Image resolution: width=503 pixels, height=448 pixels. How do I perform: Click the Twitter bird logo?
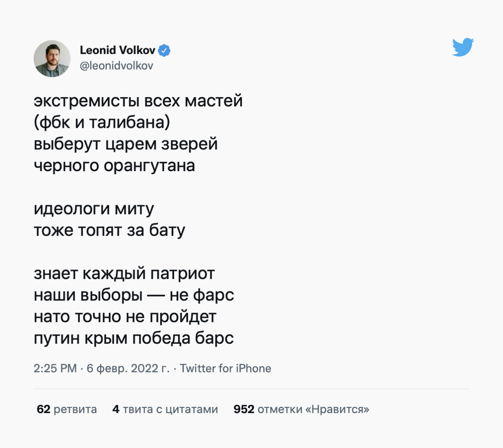pos(463,47)
